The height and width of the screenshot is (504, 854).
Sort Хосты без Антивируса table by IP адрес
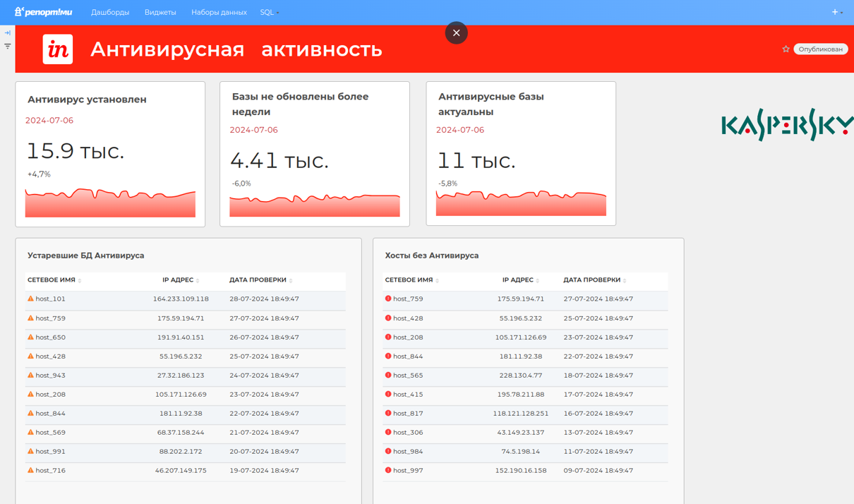coord(521,280)
